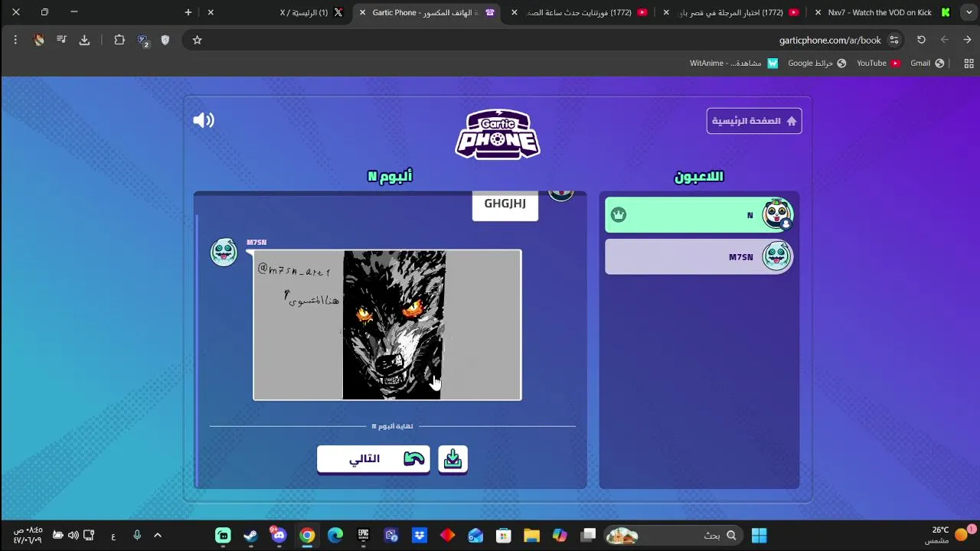Open the apps grid in bookmarks bar
This screenshot has height=551, width=980.
pos(969,63)
